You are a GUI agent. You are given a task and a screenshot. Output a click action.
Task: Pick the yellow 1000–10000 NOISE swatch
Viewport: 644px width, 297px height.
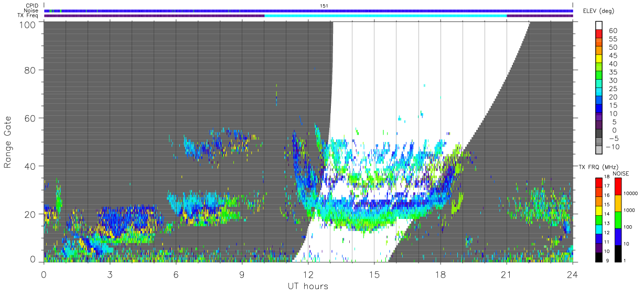click(x=617, y=203)
